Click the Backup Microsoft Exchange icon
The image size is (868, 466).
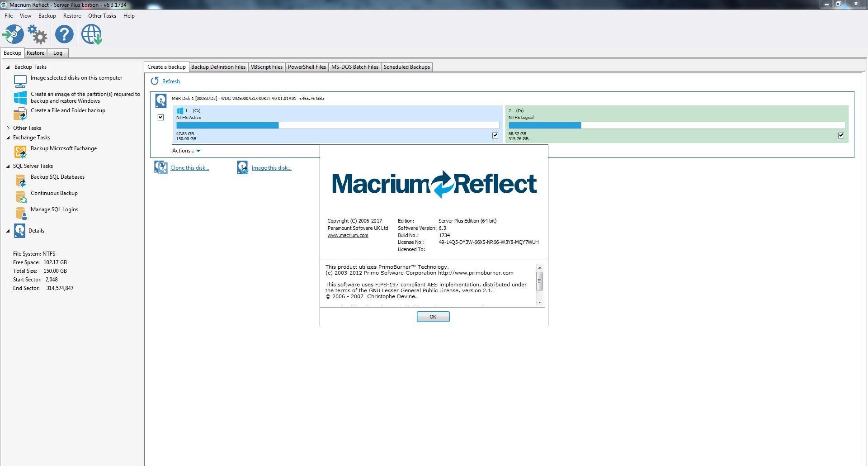tap(20, 152)
